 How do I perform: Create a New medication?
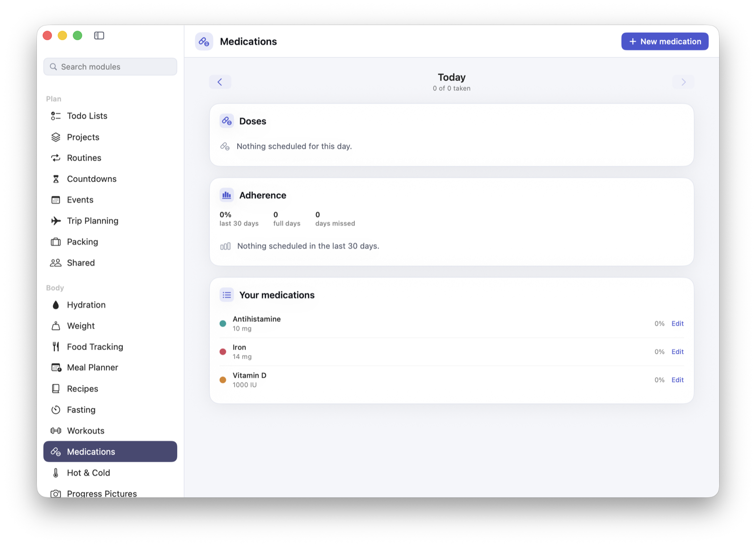click(x=665, y=42)
